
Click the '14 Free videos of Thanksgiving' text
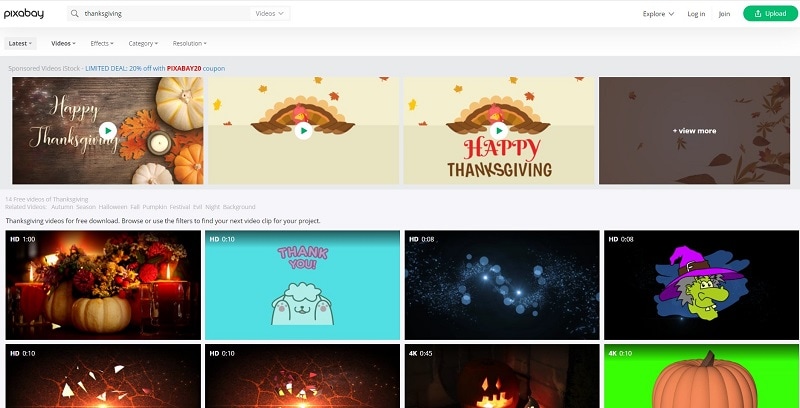47,199
